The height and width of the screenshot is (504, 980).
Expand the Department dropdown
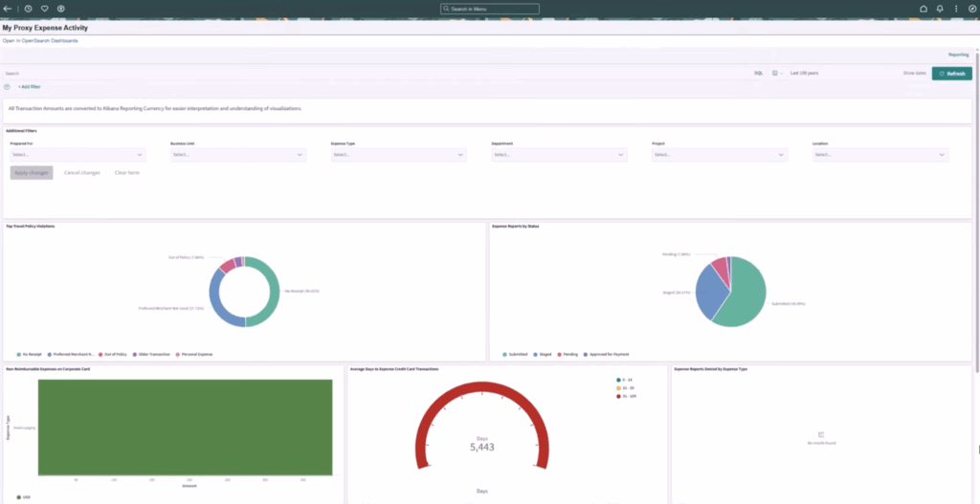tap(559, 154)
